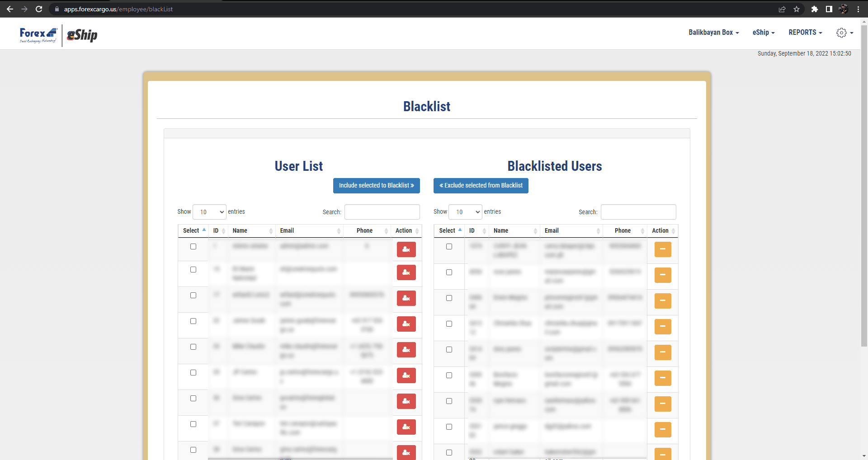The width and height of the screenshot is (868, 460).
Task: Click the browser forward arrow
Action: [x=24, y=9]
